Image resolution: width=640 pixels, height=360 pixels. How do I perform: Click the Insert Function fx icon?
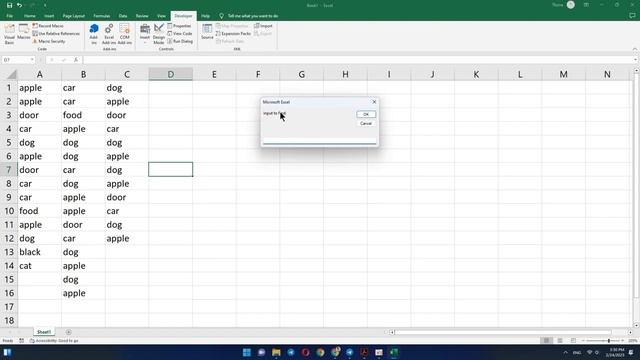(76, 60)
